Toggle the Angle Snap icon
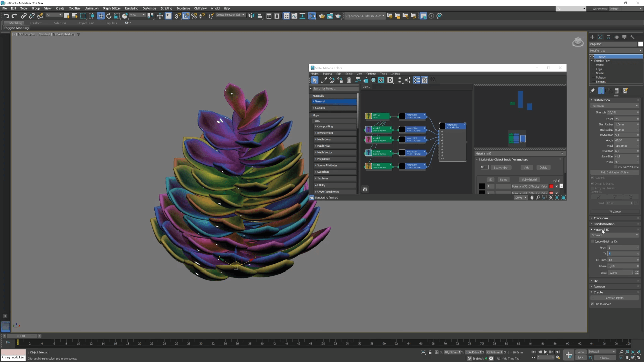The height and width of the screenshot is (362, 644). (x=186, y=16)
